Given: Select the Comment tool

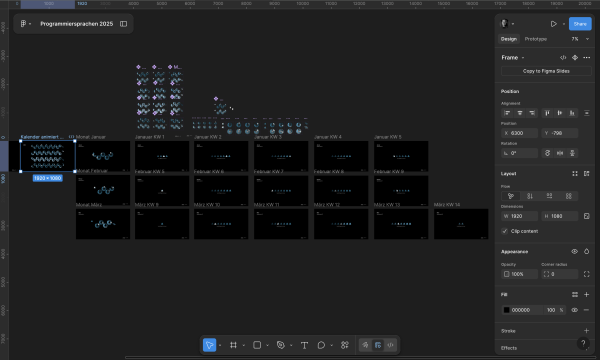Looking at the screenshot, I should tap(321, 345).
